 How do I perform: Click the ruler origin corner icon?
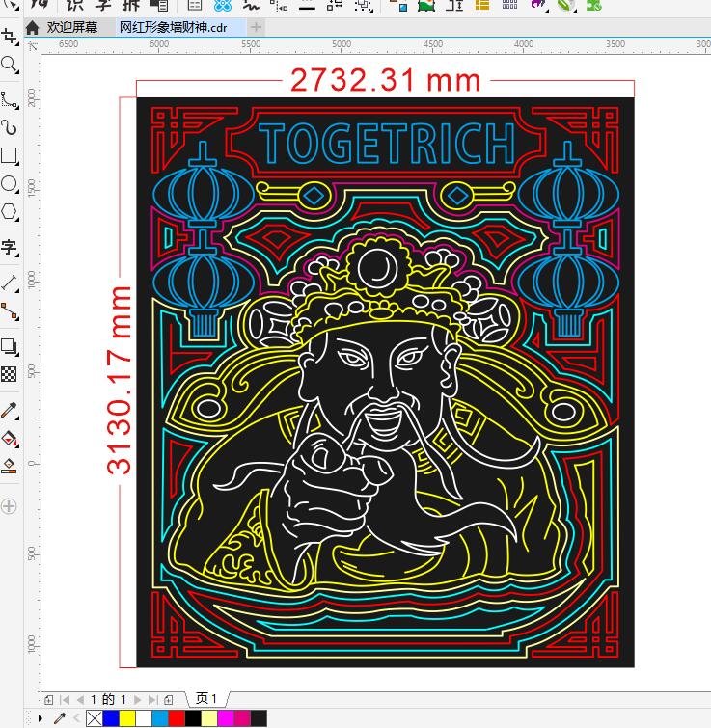tap(33, 46)
